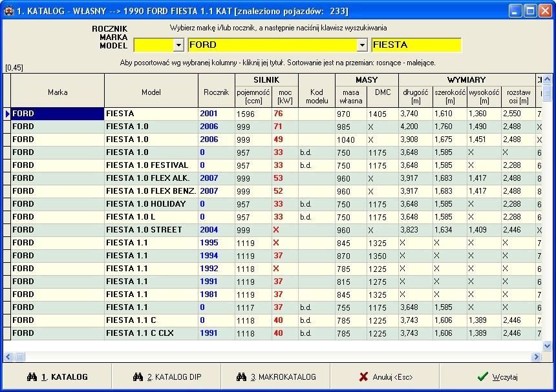Select the FIESTA 1.0 FLEX ALK. row
The width and height of the screenshot is (556, 392).
pos(272,178)
